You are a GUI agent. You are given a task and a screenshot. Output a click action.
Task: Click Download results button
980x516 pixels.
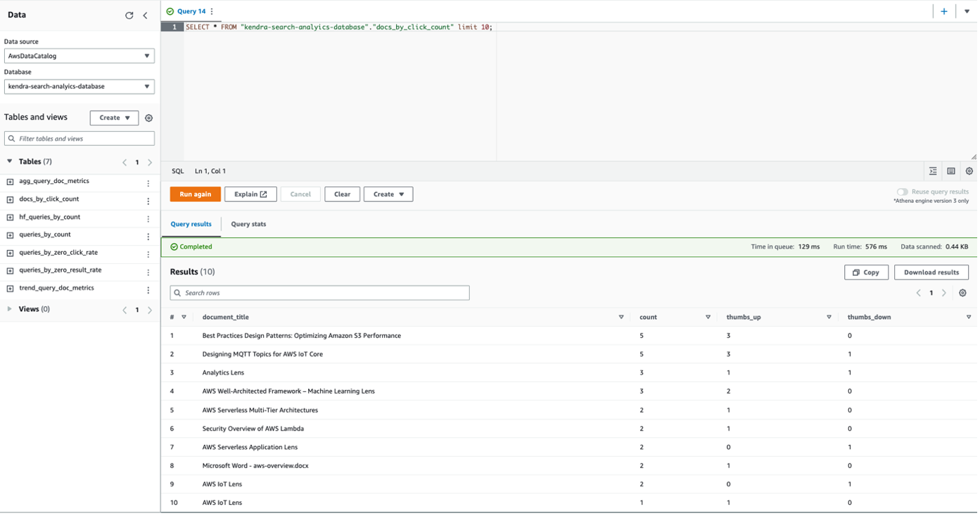[931, 272]
